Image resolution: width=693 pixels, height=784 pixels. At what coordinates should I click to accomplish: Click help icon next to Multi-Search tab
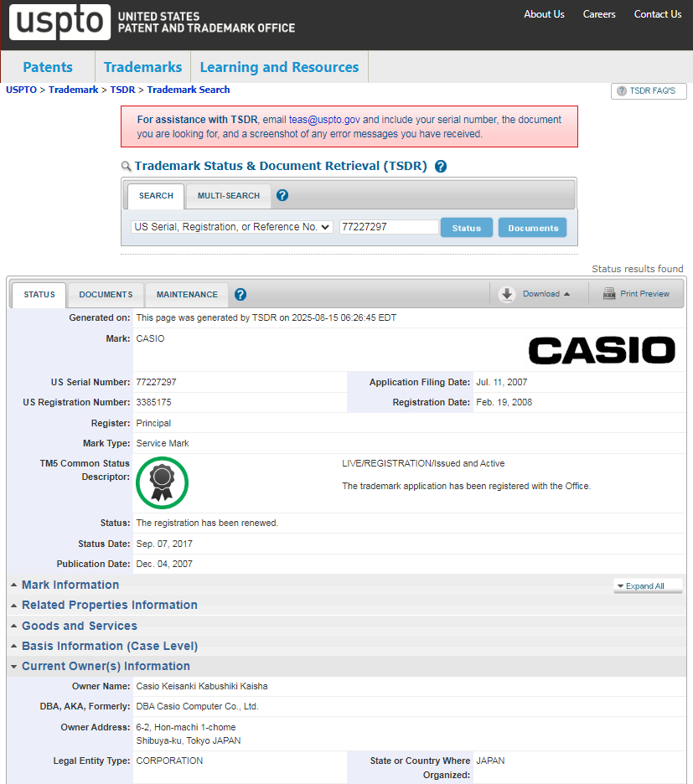point(282,195)
